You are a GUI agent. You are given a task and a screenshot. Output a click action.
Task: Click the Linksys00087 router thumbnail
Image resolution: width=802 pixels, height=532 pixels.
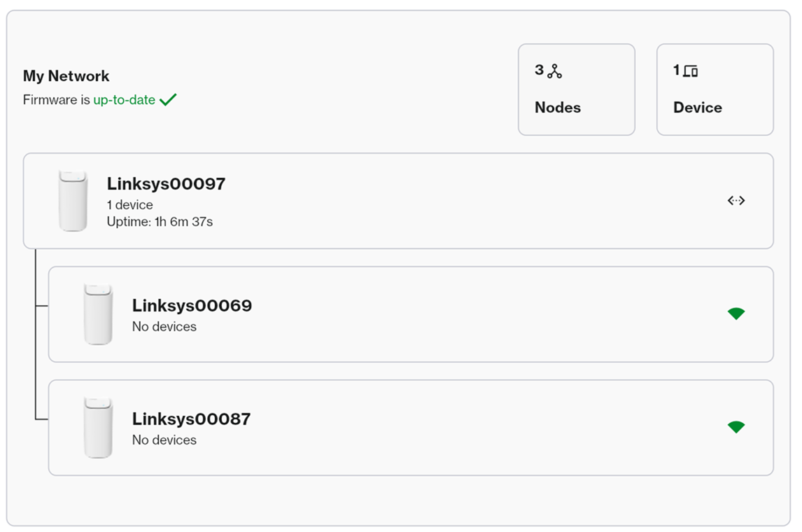(x=99, y=427)
